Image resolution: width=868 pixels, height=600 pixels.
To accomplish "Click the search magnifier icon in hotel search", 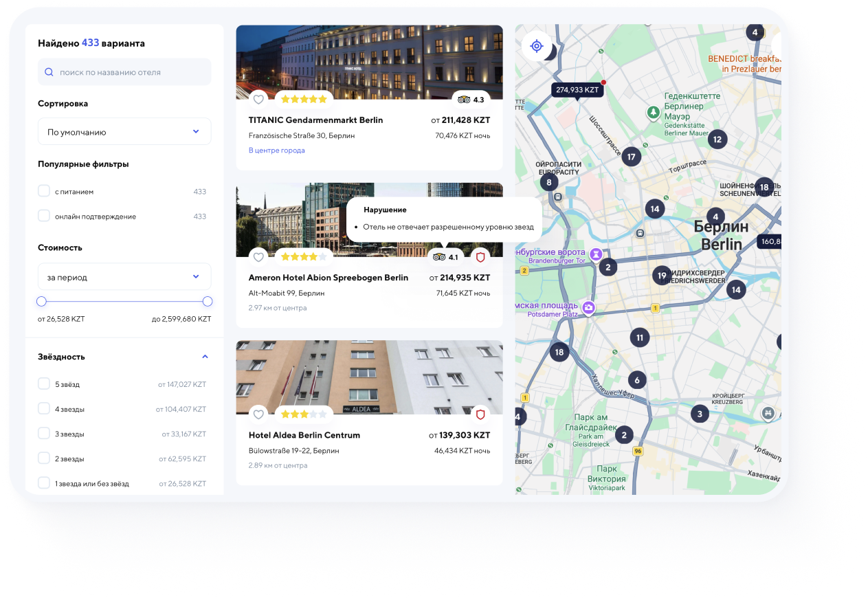I will 49,72.
